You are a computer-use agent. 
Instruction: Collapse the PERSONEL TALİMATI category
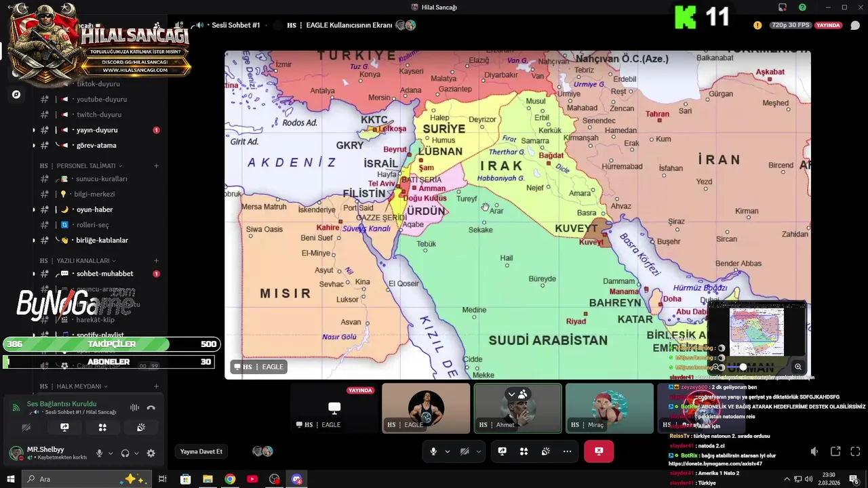pyautogui.click(x=86, y=165)
